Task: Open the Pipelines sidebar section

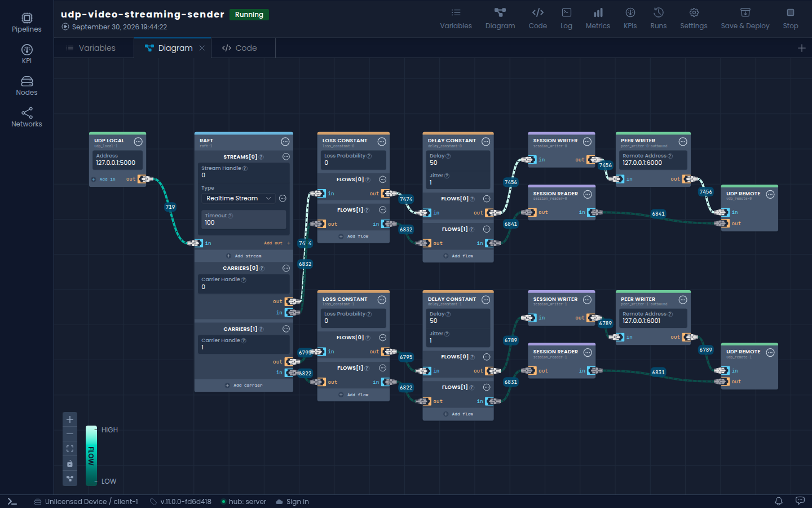Action: coord(27,23)
